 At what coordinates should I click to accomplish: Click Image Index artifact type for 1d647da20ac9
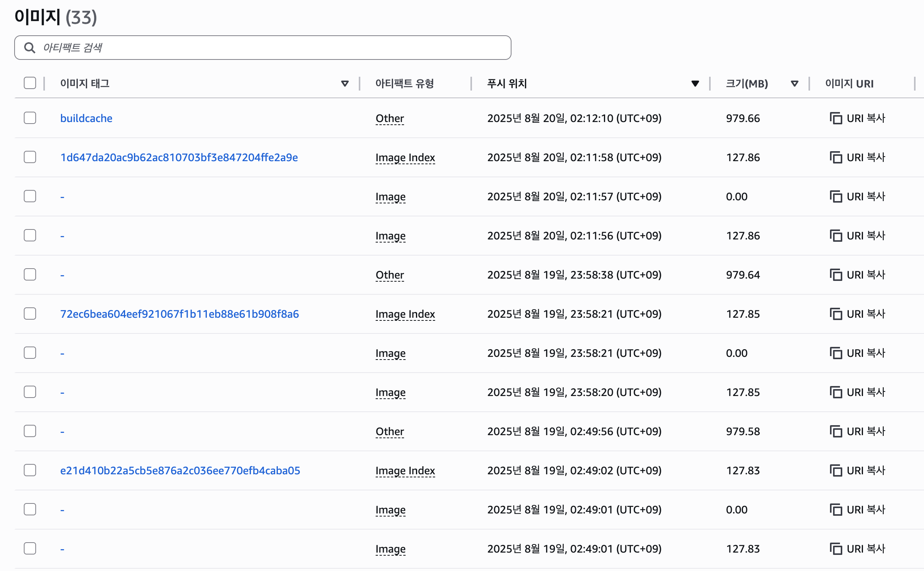405,157
